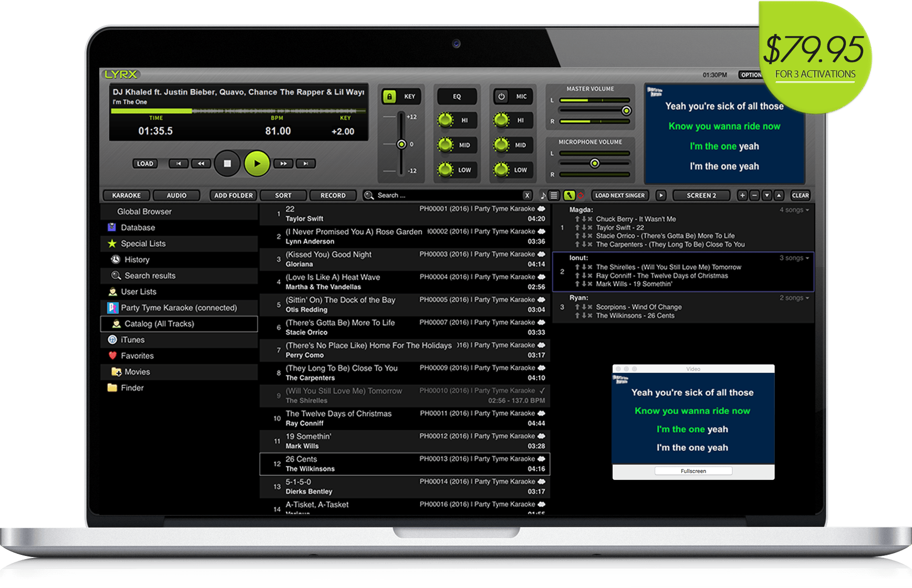Open User Lists in the sidebar

[x=179, y=291]
